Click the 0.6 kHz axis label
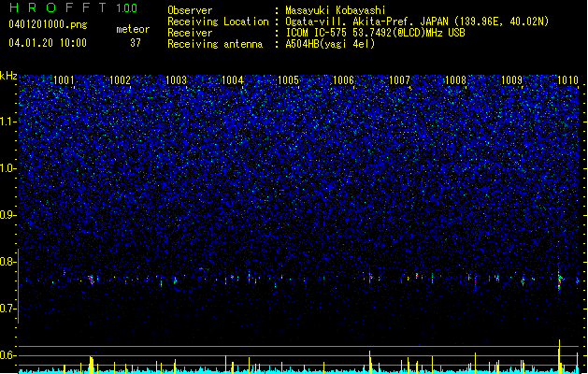588x374 pixels. click(x=8, y=355)
